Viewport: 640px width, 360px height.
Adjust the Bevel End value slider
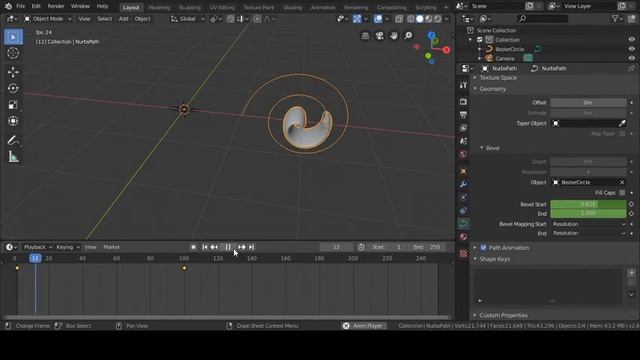click(x=588, y=213)
